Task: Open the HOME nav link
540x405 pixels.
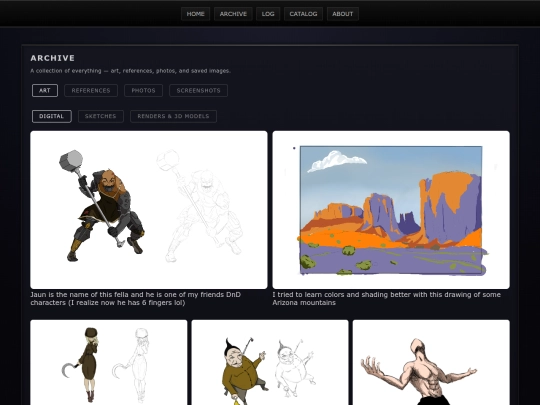Action: pos(195,14)
